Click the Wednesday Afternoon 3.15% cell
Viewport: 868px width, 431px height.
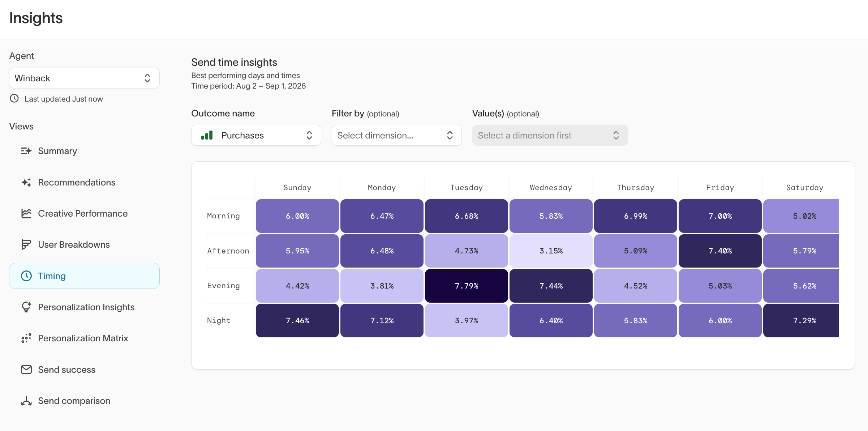551,251
